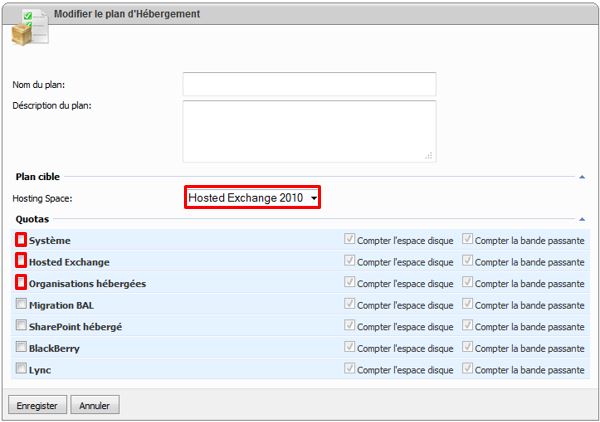The width and height of the screenshot is (600, 422).
Task: Click the Déscription du plan text area
Action: click(x=309, y=130)
